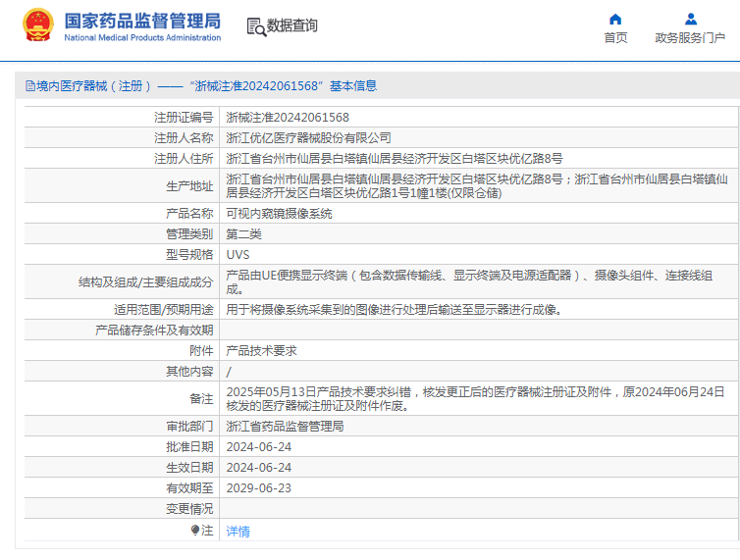Click the 政务服务门户 person icon
This screenshot has height=560, width=740.
[x=691, y=20]
